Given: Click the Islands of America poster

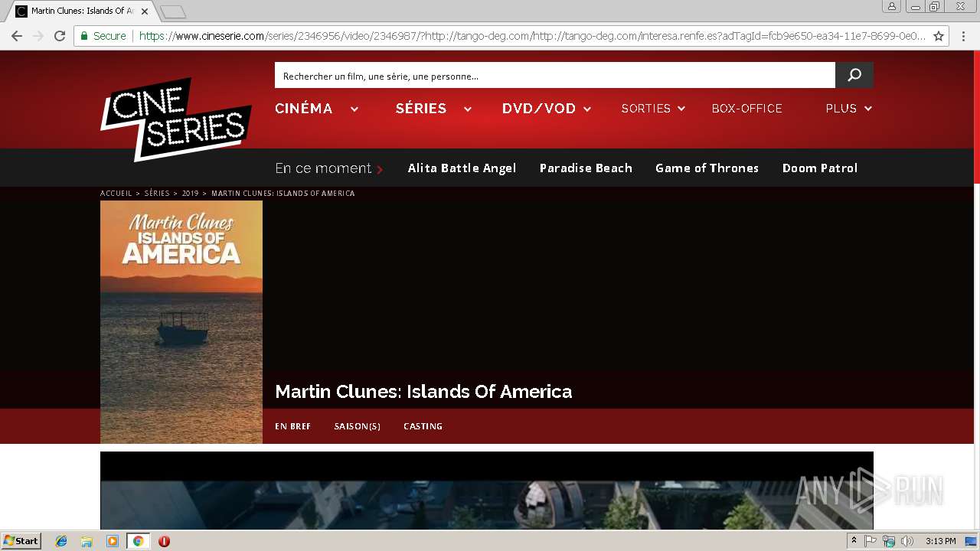Looking at the screenshot, I should (x=181, y=322).
